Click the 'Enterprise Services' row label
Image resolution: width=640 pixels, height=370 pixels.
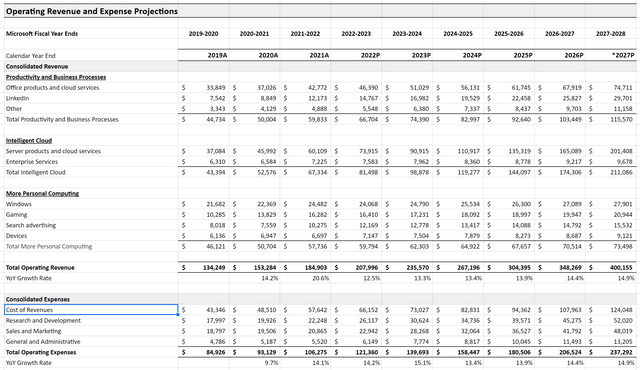coord(32,162)
